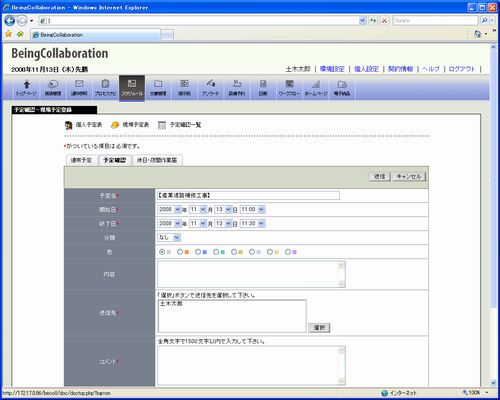Open the end date year dropdown
500x400 pixels.
pos(169,224)
